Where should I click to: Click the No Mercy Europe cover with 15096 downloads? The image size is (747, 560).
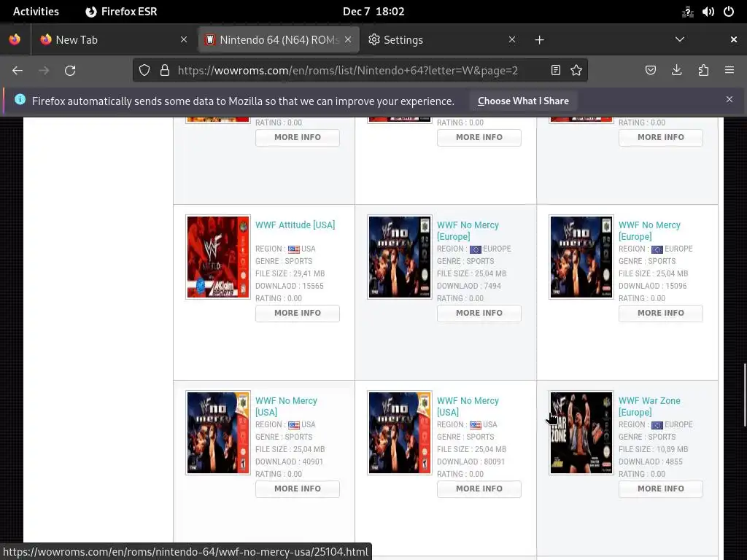click(x=581, y=257)
